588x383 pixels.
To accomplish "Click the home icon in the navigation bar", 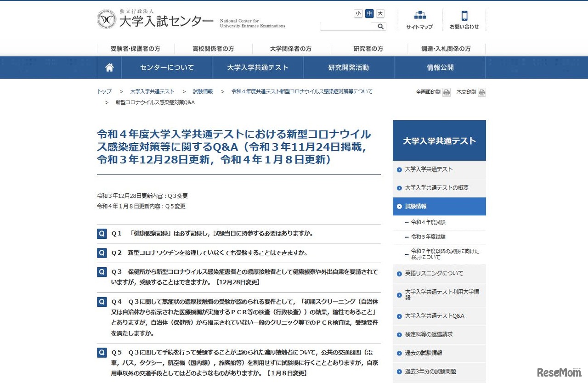I will [109, 67].
